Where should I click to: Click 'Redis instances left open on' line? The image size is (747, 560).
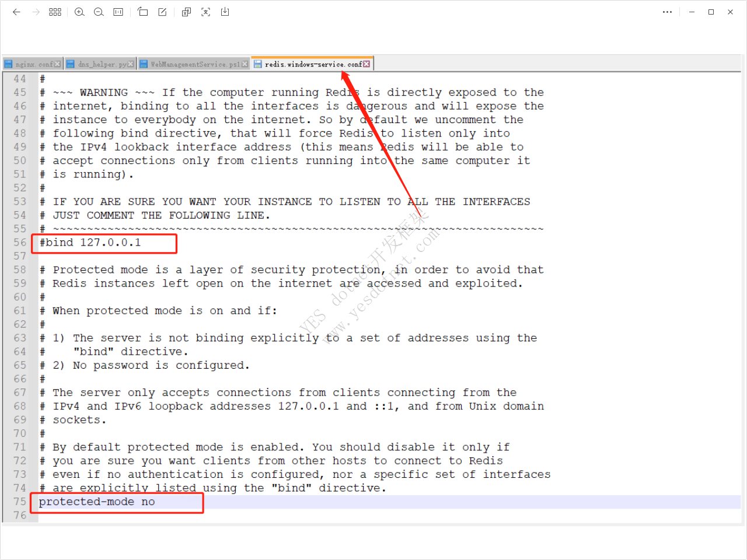coord(281,283)
